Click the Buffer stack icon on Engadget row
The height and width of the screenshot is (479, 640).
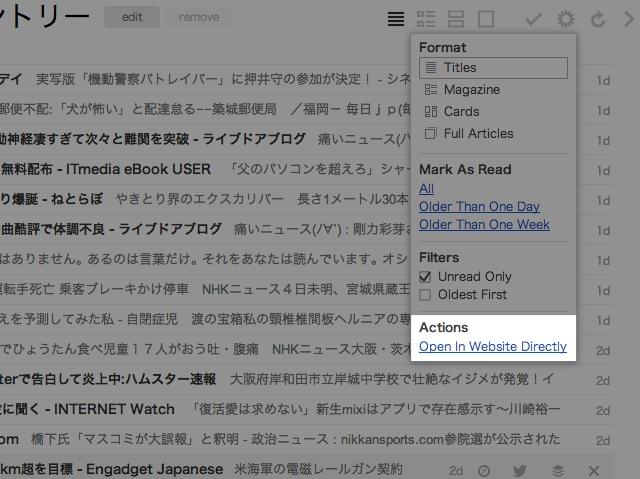tap(557, 471)
